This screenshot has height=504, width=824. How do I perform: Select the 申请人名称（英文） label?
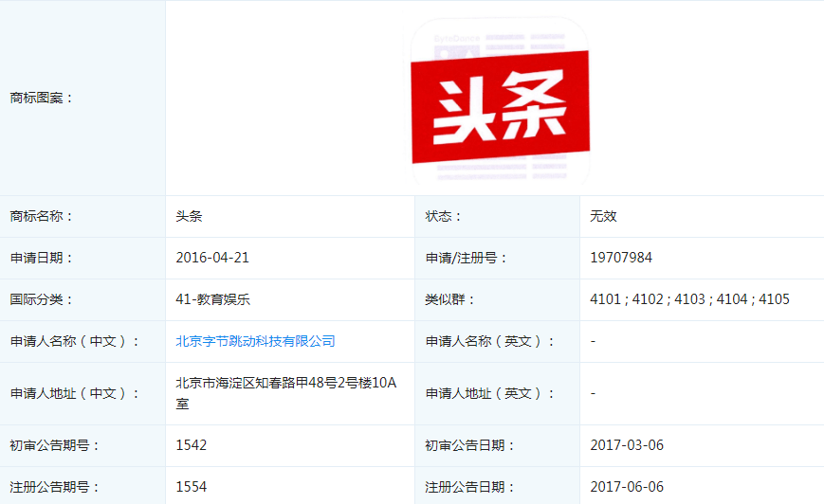point(490,341)
